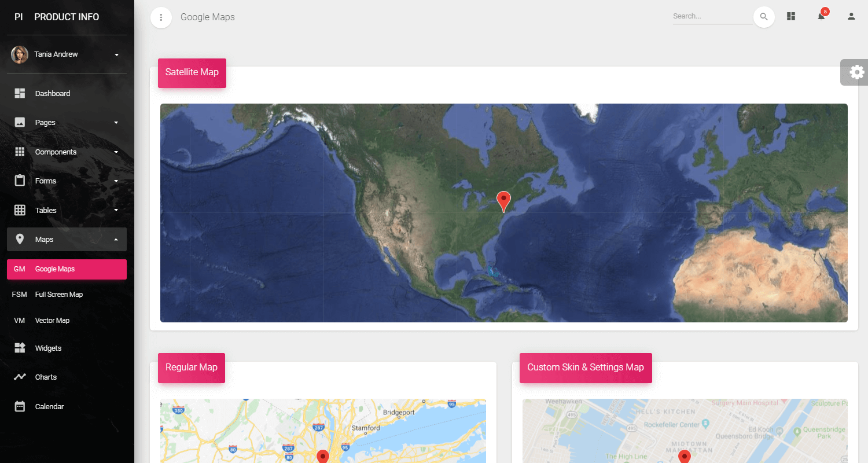Click the search magnifier button
Screen dimensions: 868x463
pyautogui.click(x=764, y=17)
